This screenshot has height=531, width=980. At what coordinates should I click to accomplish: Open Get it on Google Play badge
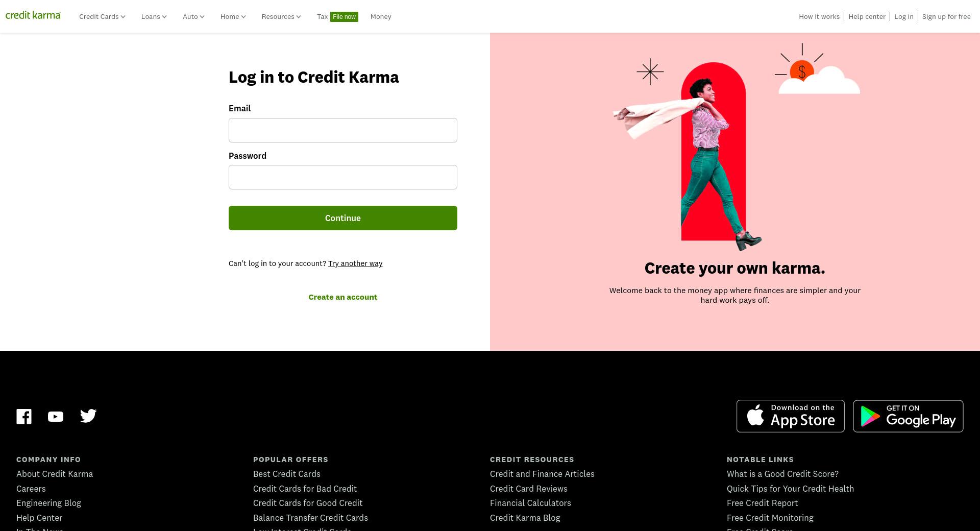(908, 416)
